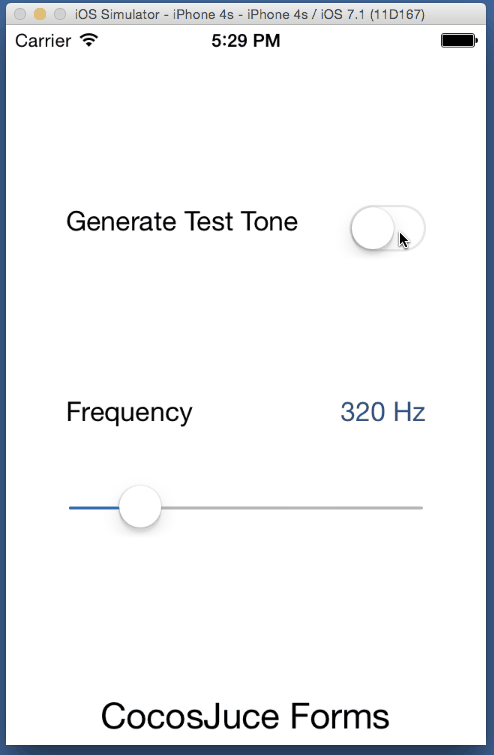Click the iOS Simulator window title text
494x755 pixels.
(250, 14)
